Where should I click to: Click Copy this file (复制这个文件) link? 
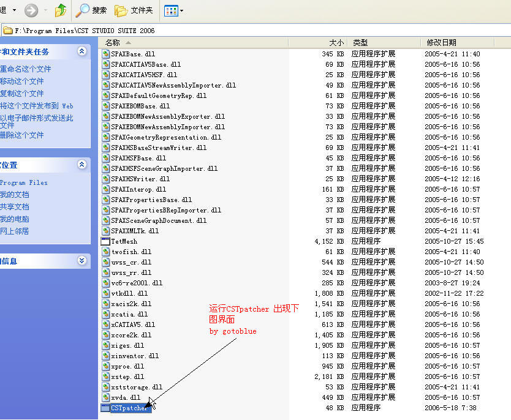tap(22, 94)
